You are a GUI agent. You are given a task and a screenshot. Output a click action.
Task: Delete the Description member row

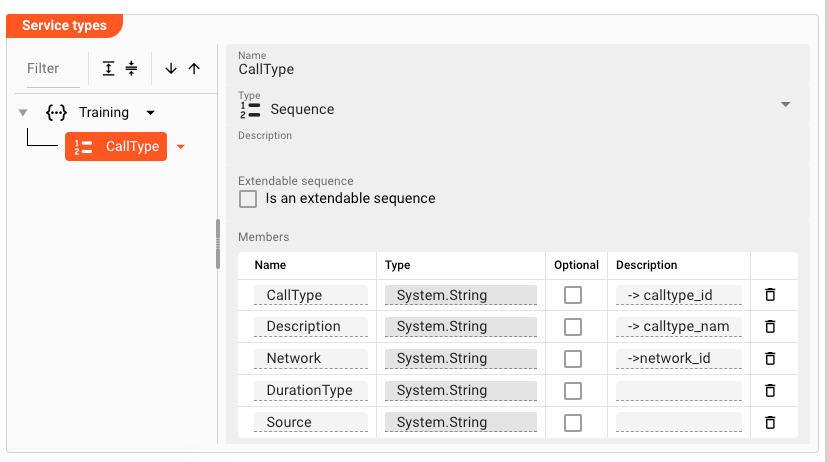770,327
